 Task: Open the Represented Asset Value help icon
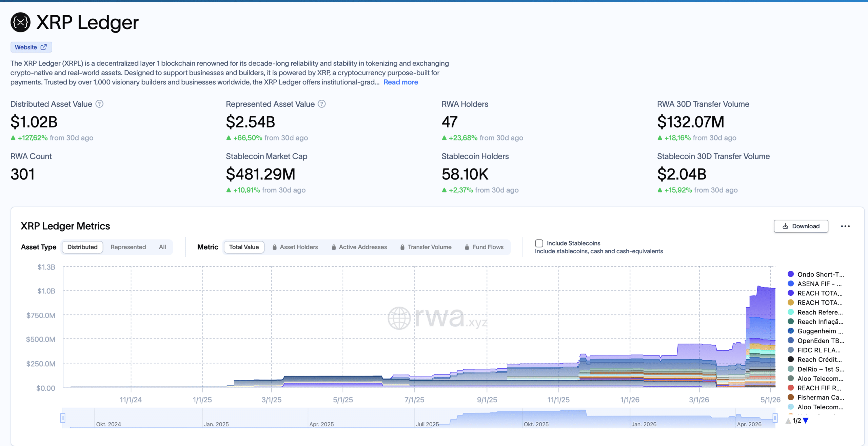[322, 104]
